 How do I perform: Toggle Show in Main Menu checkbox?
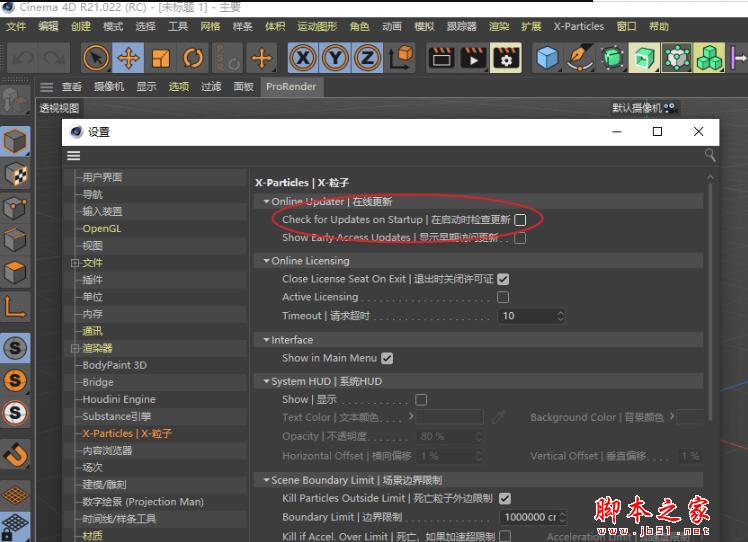pyautogui.click(x=387, y=358)
